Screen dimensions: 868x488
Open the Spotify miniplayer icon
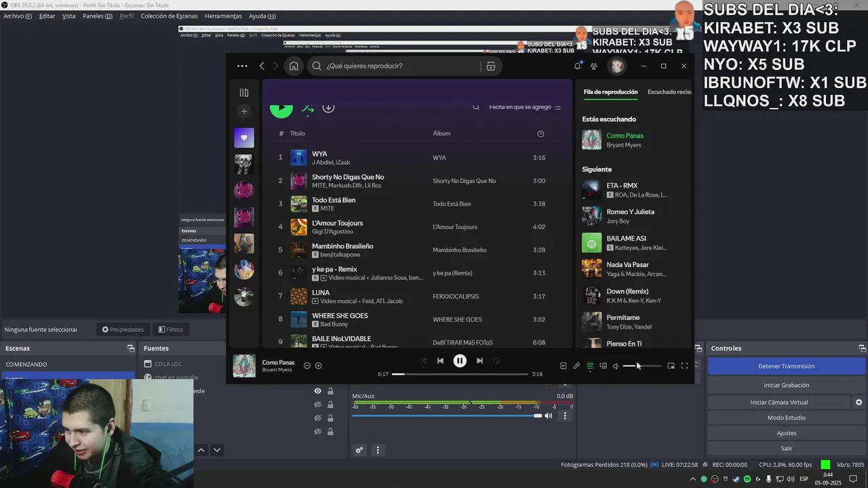pos(671,366)
